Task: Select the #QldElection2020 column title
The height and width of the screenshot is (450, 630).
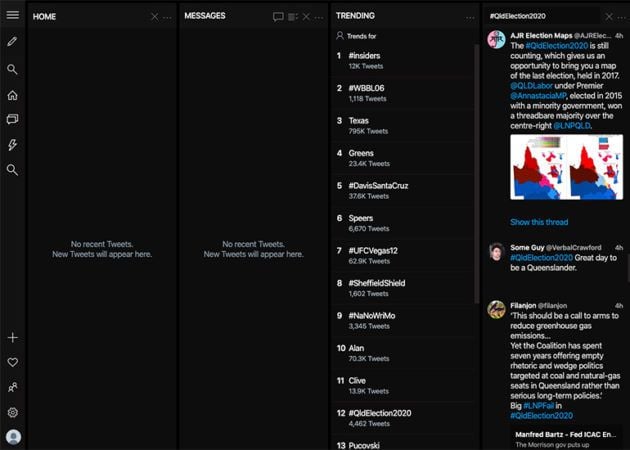Action: (x=518, y=16)
